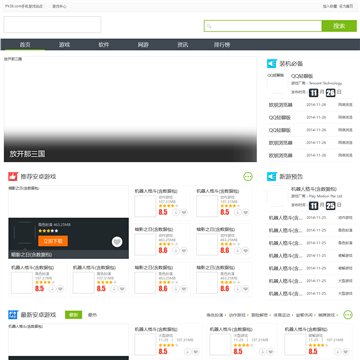Image resolution: width=360 pixels, height=360 pixels.
Task: Click the thumbs-up icon beside 推荐安卓游戏
Action: 13,176
